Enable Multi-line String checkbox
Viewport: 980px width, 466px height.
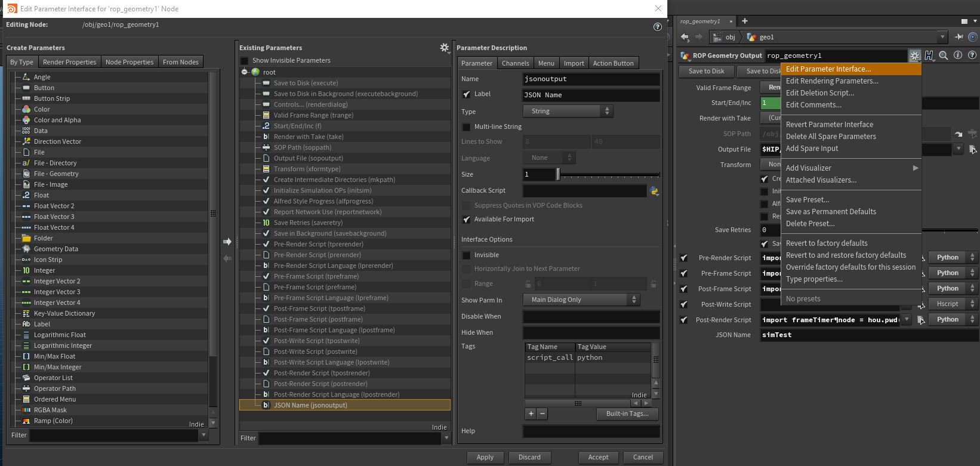[x=466, y=126]
